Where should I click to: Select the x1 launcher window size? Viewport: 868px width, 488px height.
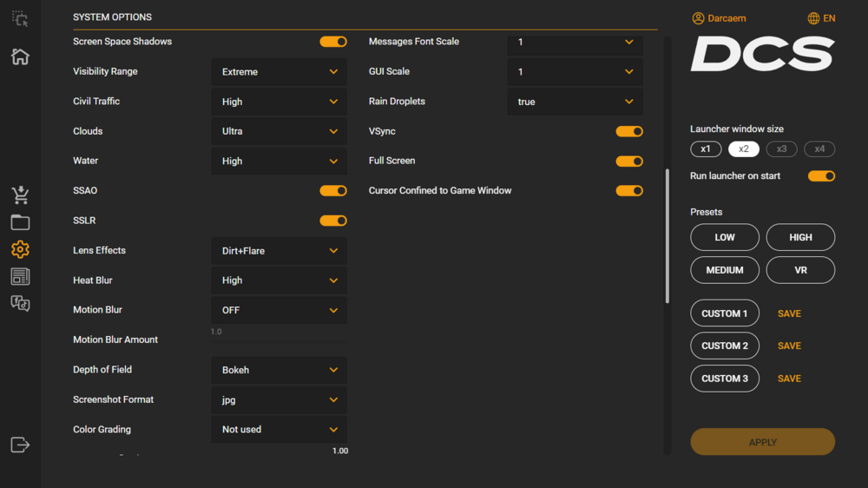point(706,149)
